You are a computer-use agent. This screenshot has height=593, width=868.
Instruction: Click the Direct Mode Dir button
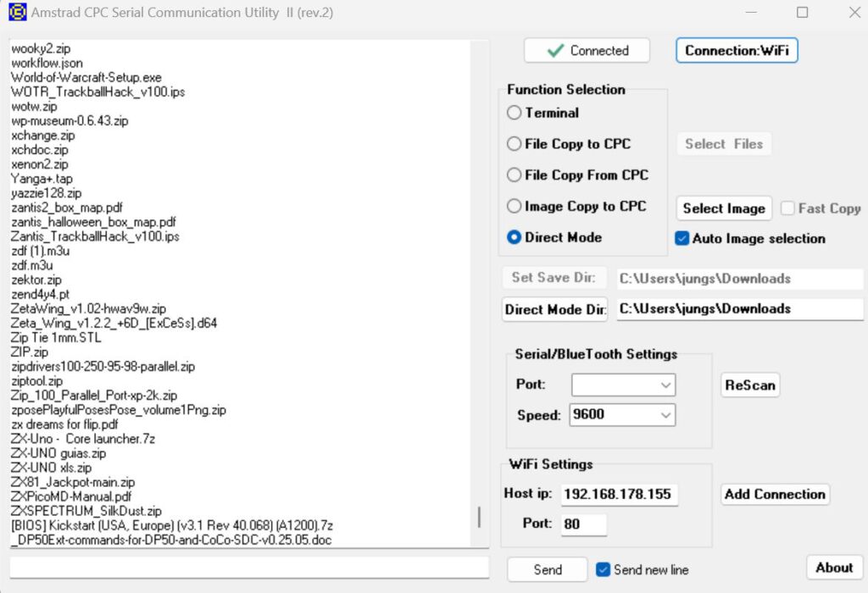(554, 309)
